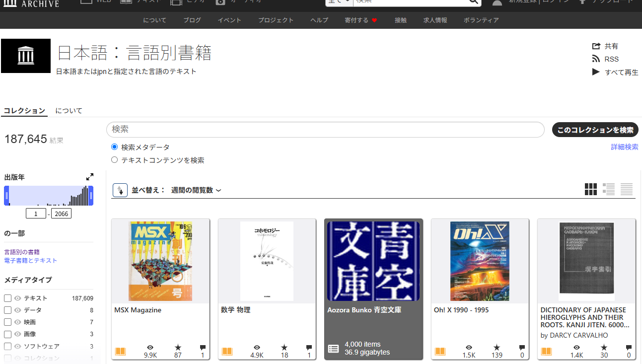Viewport: 642px width, 364px height.
Task: Open the プロジェクト menu item
Action: click(276, 20)
